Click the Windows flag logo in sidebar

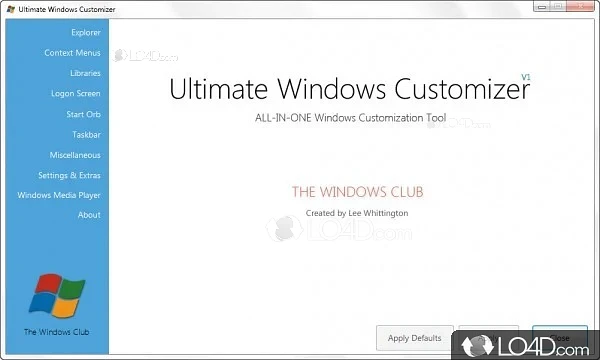coord(57,296)
